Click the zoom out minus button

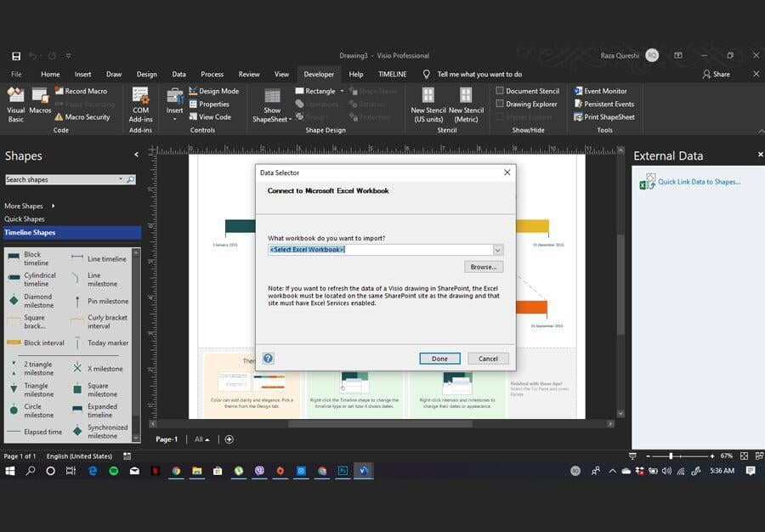click(648, 456)
